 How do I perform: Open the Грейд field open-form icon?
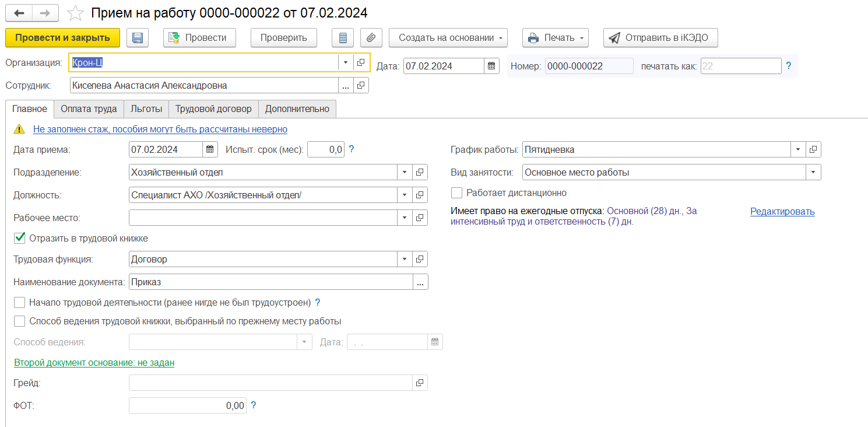pos(420,383)
